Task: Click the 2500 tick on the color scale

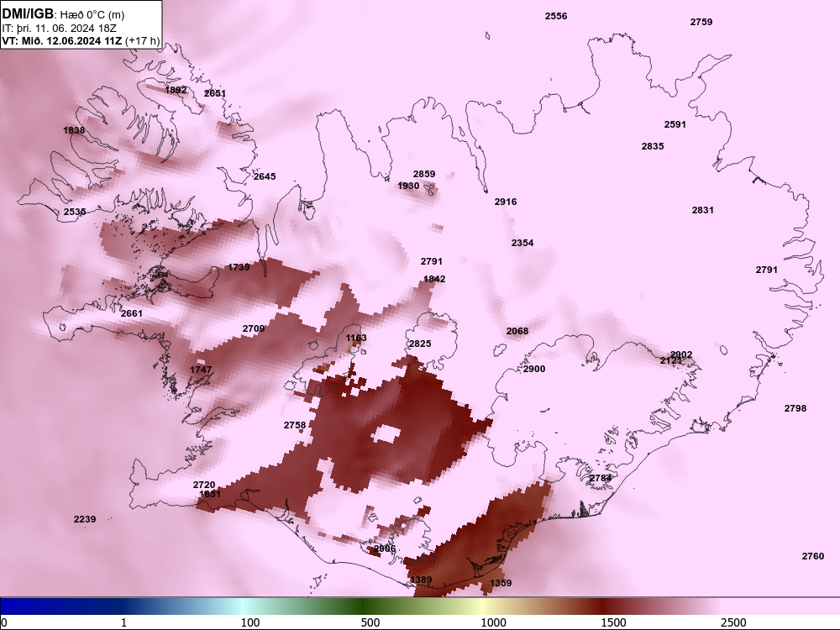Action: pyautogui.click(x=733, y=622)
